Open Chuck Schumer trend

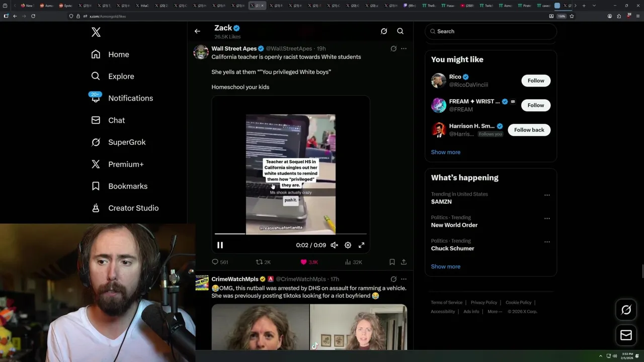coord(452,248)
